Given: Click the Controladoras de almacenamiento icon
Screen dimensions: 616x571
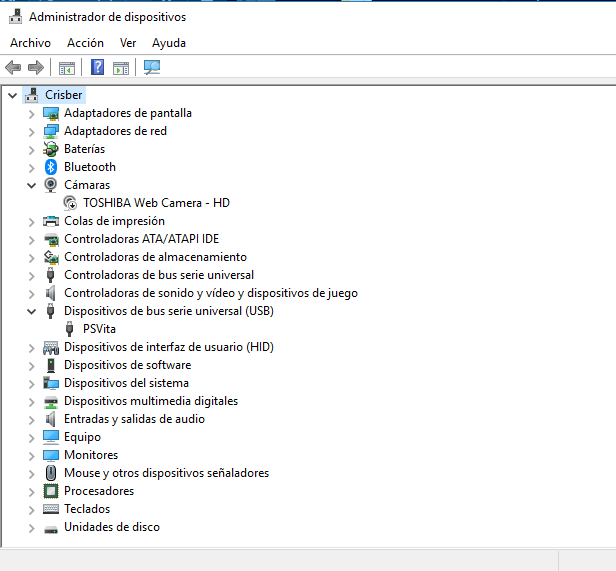Looking at the screenshot, I should [51, 257].
